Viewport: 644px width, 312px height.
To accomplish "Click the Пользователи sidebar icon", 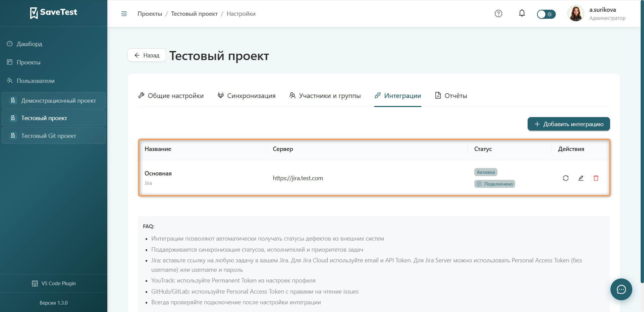I will 10,81.
